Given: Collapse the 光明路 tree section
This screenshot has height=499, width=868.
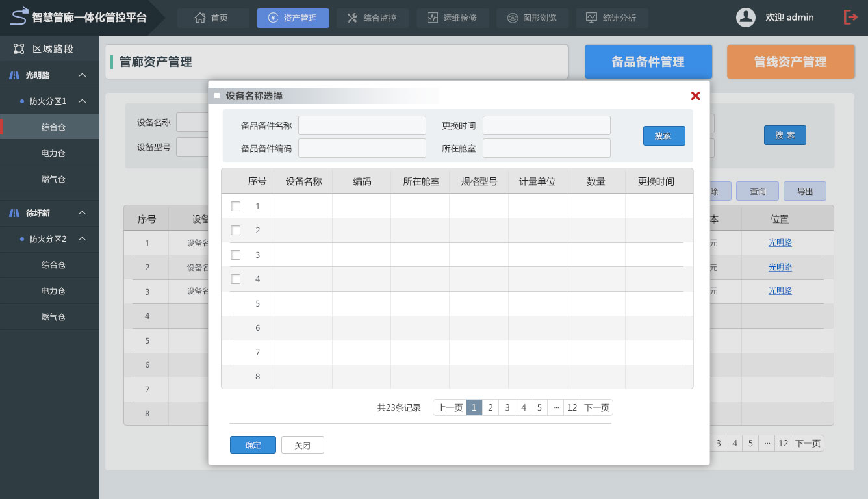Looking at the screenshot, I should pos(82,75).
